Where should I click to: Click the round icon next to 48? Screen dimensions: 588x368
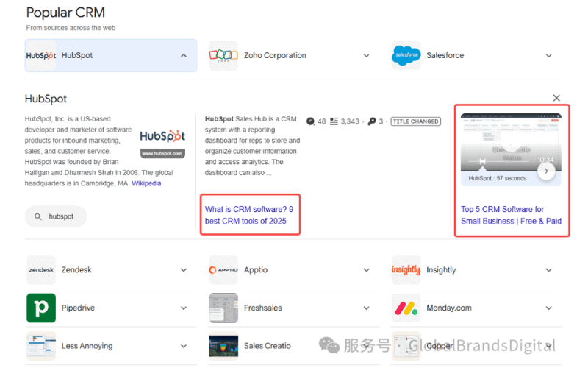coord(310,121)
